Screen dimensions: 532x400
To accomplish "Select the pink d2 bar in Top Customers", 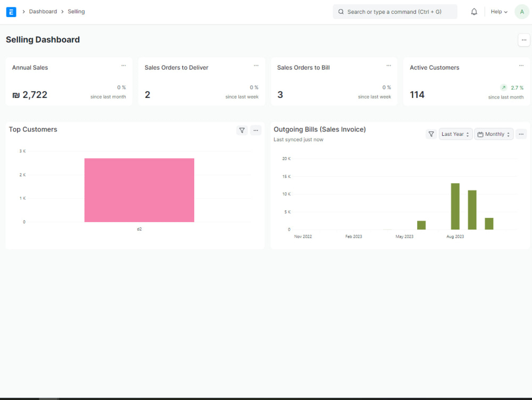I will point(139,190).
